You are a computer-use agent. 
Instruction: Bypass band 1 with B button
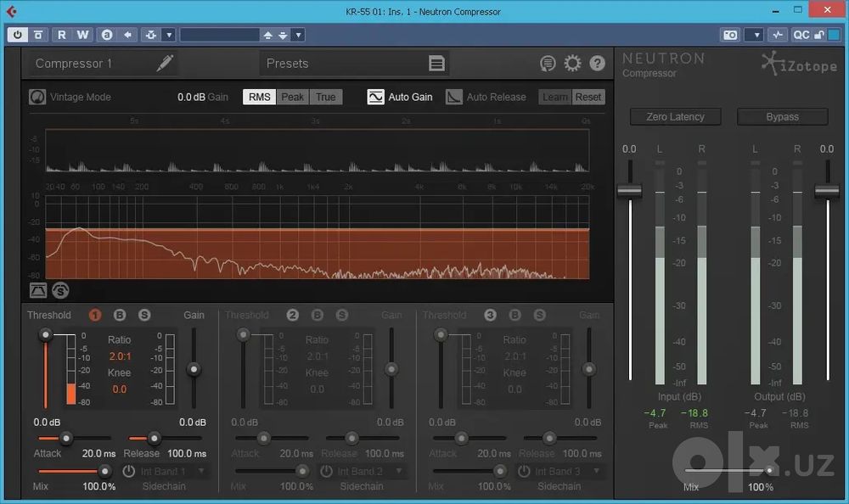pyautogui.click(x=120, y=315)
